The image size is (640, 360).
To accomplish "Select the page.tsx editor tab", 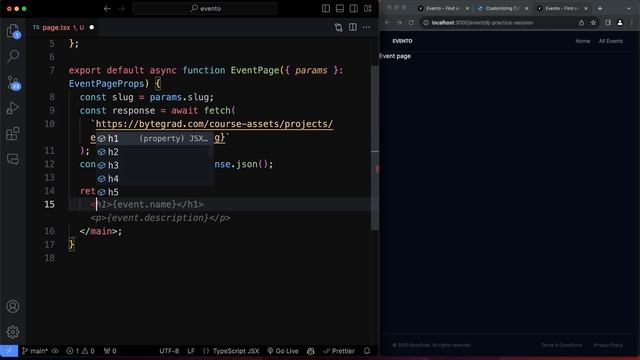I will (x=63, y=27).
